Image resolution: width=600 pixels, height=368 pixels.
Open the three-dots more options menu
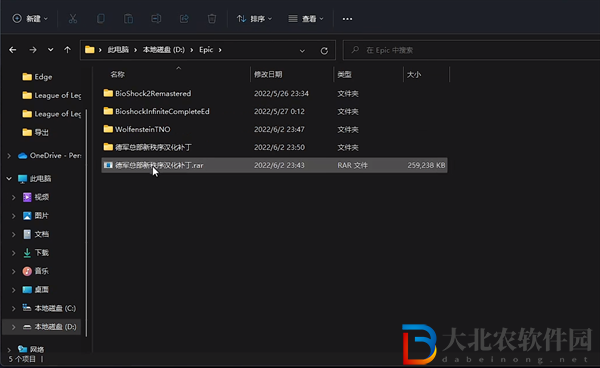pos(347,19)
